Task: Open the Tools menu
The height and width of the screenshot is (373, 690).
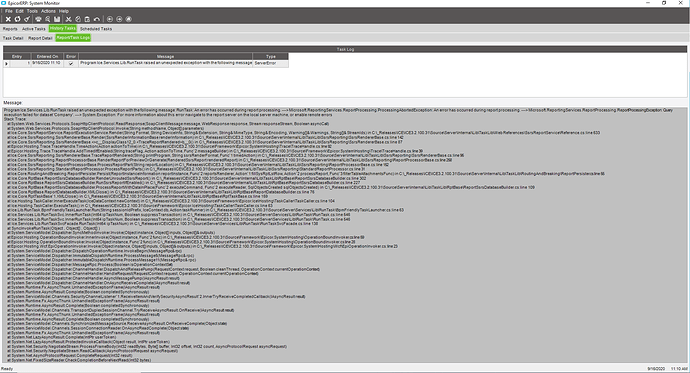Action: tap(32, 11)
